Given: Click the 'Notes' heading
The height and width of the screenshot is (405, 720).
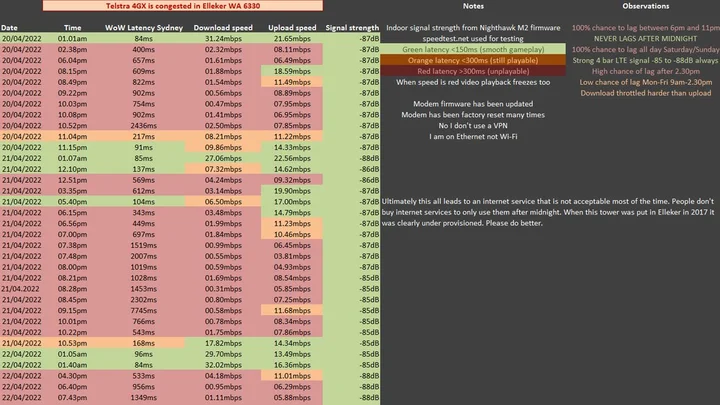Looking at the screenshot, I should [473, 6].
